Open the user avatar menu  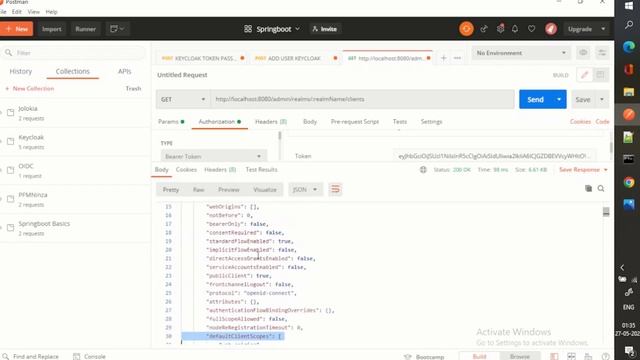point(551,29)
